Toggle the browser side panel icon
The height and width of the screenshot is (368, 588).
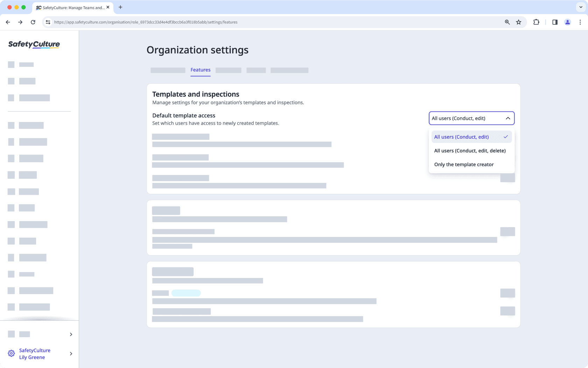pyautogui.click(x=554, y=22)
